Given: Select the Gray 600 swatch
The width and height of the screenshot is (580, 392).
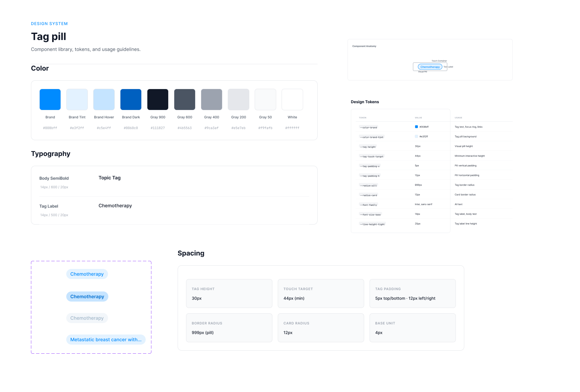Looking at the screenshot, I should pos(185,100).
